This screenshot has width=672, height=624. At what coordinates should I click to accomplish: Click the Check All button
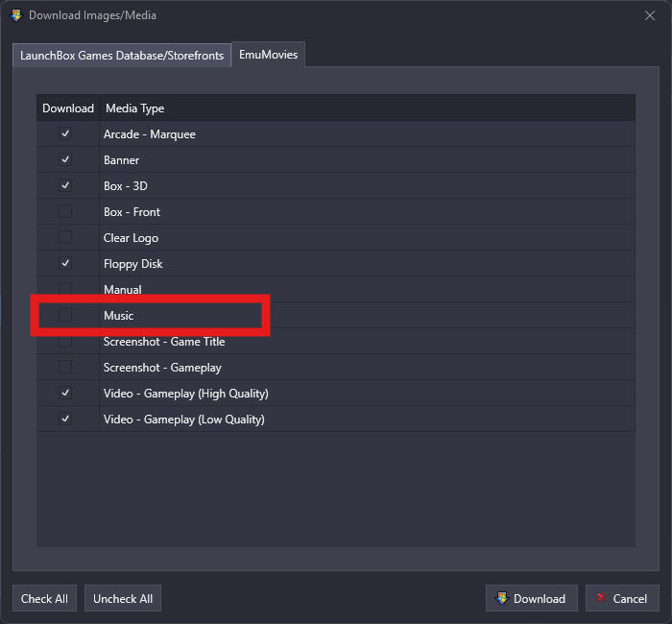(44, 598)
